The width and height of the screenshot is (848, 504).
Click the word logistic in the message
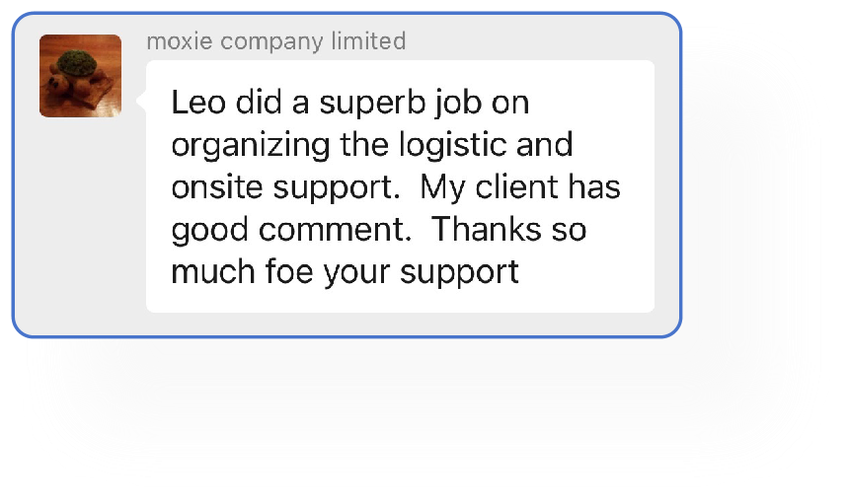click(x=453, y=145)
